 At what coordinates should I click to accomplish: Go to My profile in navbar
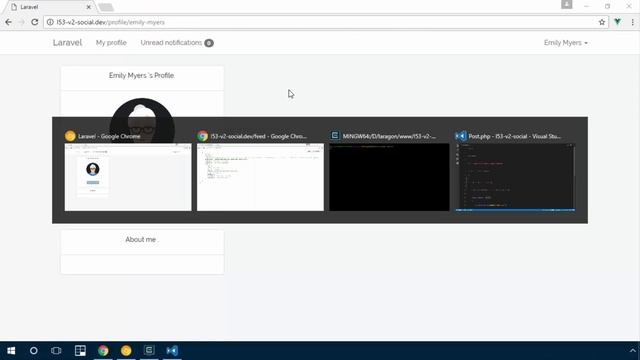(111, 42)
